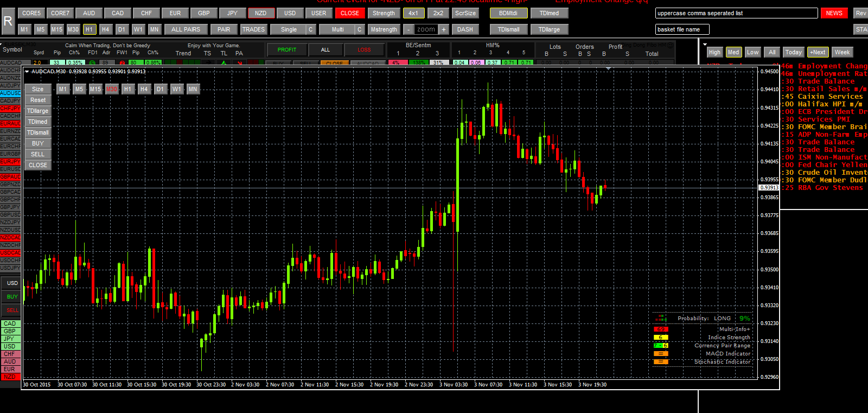Set dashboard timeframe to M30 in top toolbar
Screen dimensions: 868x413
click(x=73, y=29)
